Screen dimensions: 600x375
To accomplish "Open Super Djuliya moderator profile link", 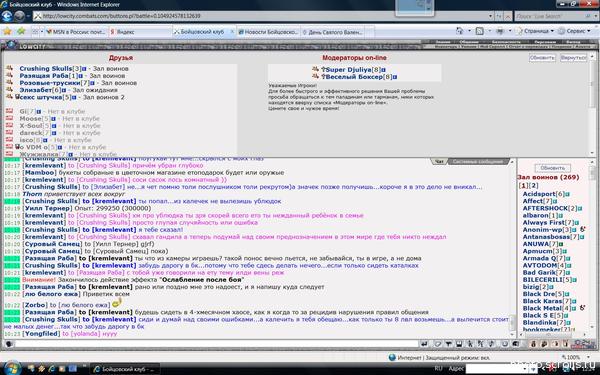I will pos(348,70).
